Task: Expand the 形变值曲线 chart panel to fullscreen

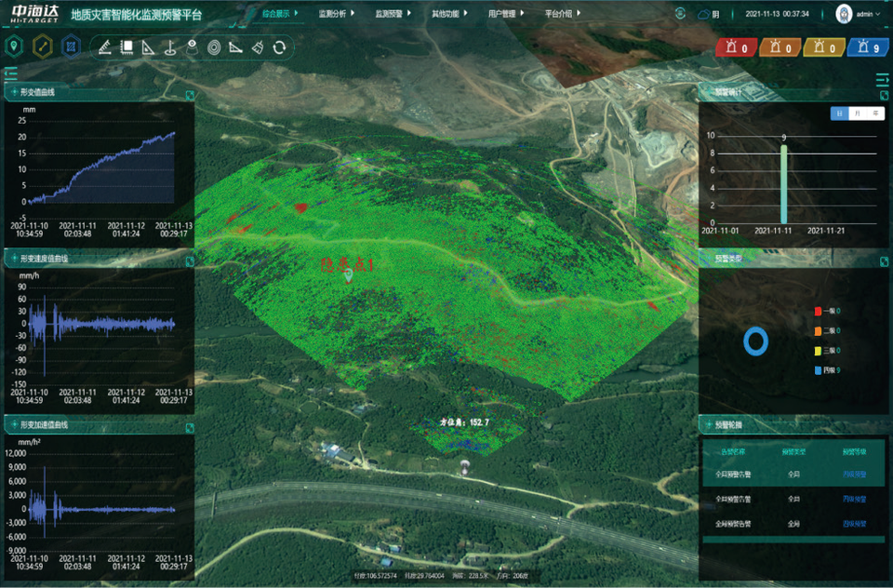Action: [x=190, y=95]
